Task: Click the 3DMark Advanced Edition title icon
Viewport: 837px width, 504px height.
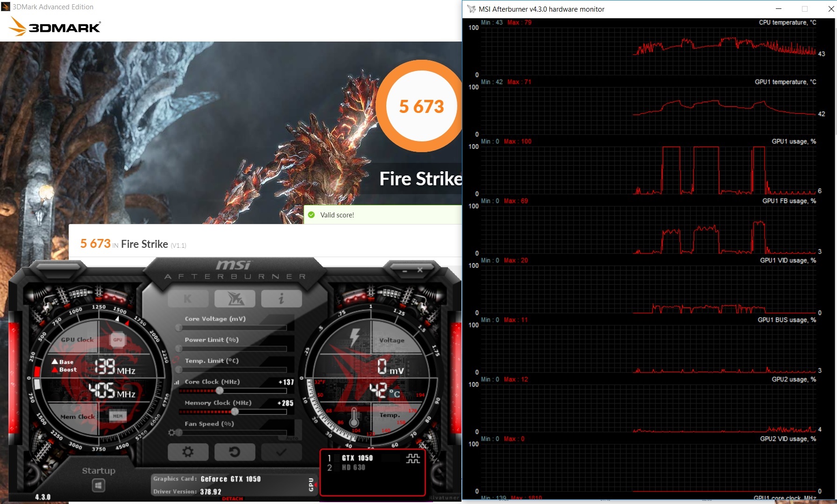Action: tap(5, 7)
